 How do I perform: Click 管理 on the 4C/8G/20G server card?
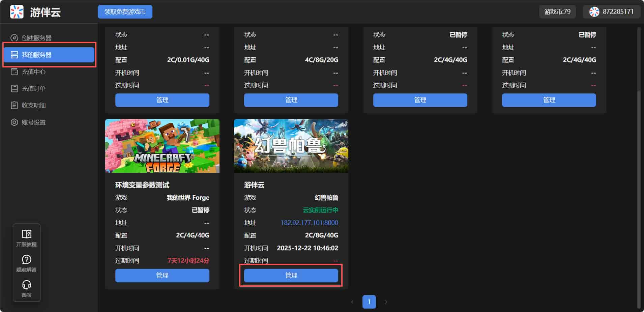point(291,100)
